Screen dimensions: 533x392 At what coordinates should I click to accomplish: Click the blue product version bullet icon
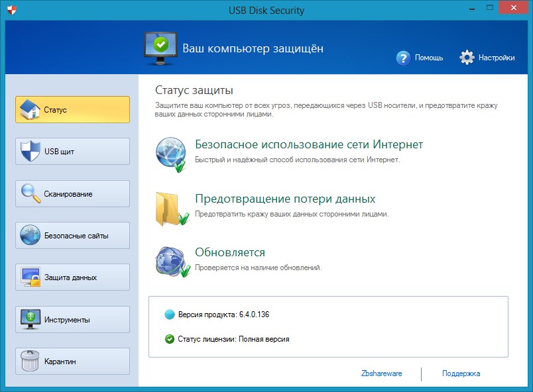tap(170, 314)
